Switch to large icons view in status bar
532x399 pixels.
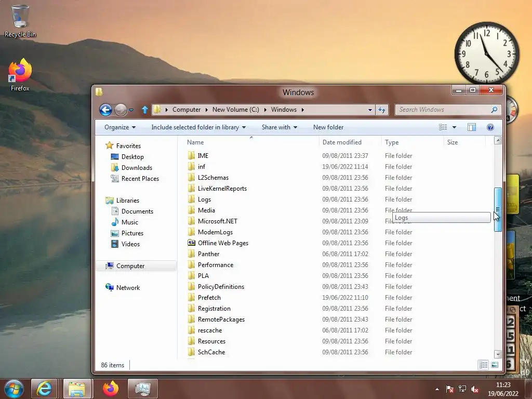click(x=495, y=365)
